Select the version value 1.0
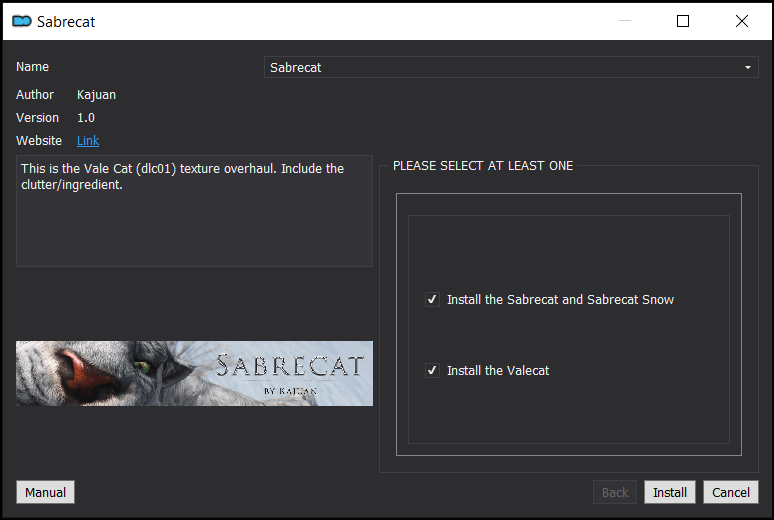 pyautogui.click(x=86, y=118)
